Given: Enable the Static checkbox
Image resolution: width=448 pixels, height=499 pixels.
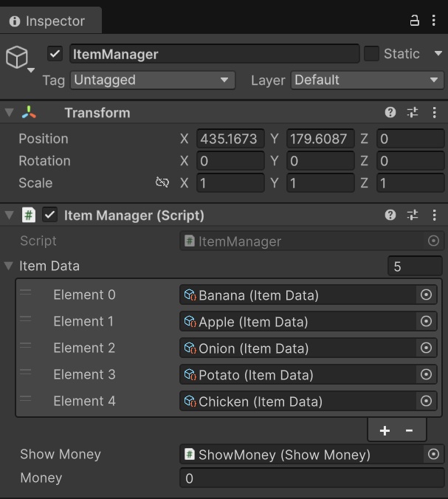Looking at the screenshot, I should click(371, 53).
